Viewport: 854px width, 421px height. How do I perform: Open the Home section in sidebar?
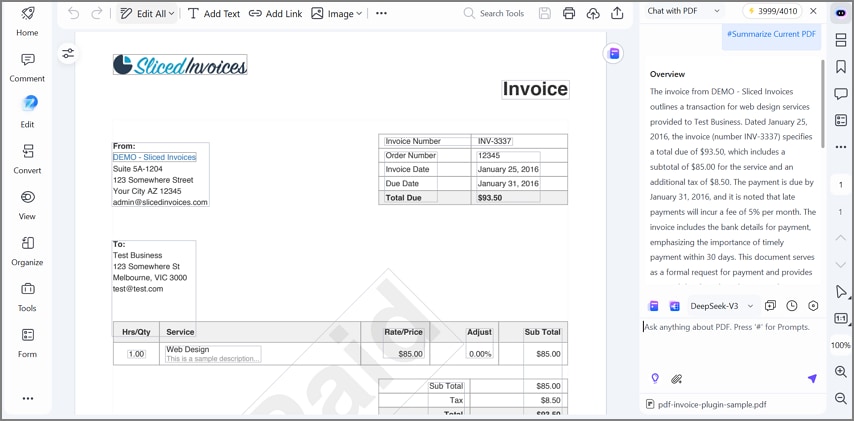(x=27, y=22)
